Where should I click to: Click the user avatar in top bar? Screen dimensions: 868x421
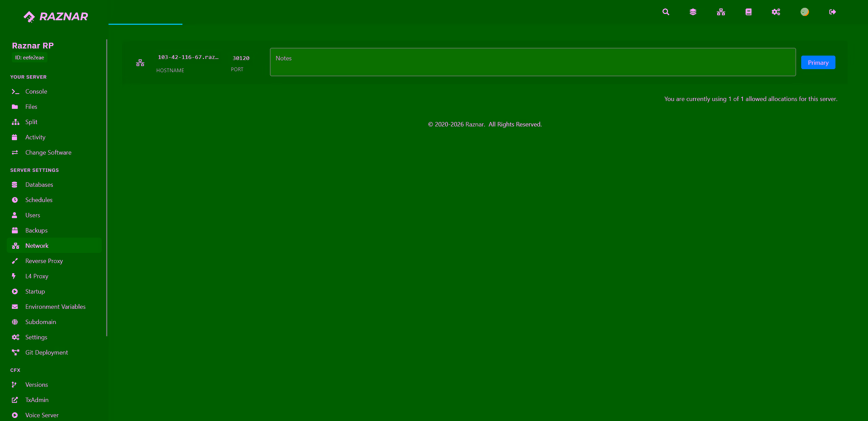point(805,12)
